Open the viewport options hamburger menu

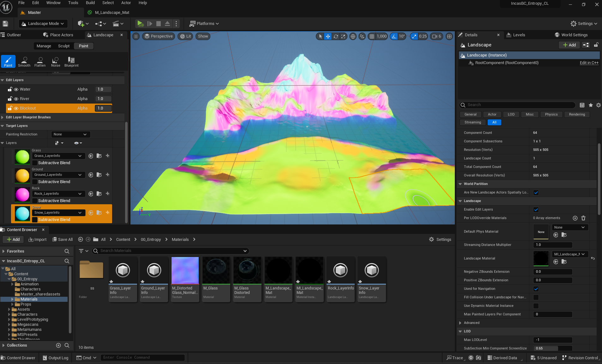[136, 36]
